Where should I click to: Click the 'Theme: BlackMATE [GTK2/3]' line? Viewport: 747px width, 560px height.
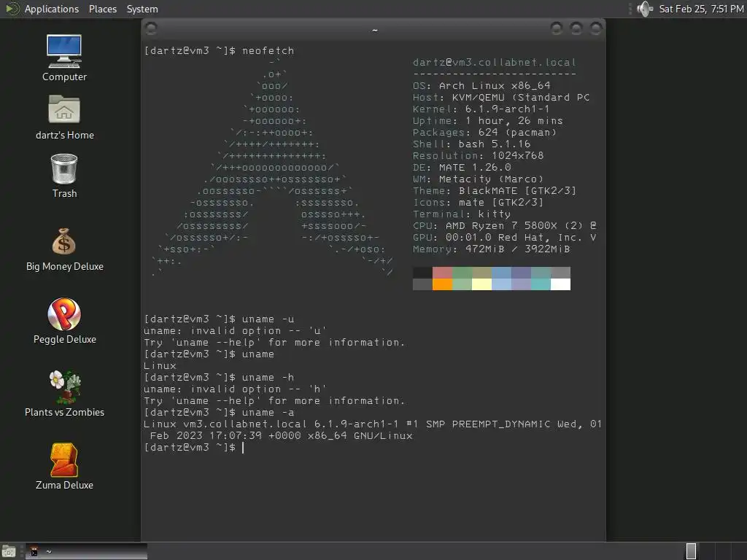coord(495,190)
